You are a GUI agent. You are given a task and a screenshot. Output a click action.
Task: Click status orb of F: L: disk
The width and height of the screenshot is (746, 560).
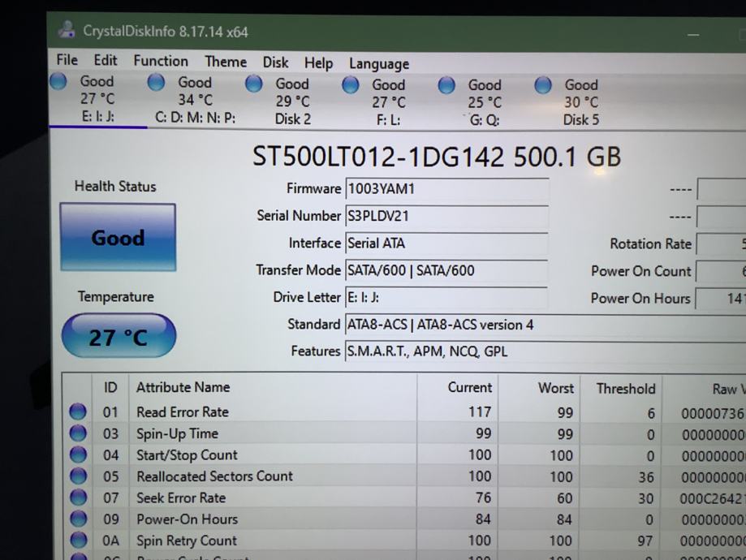tap(350, 84)
